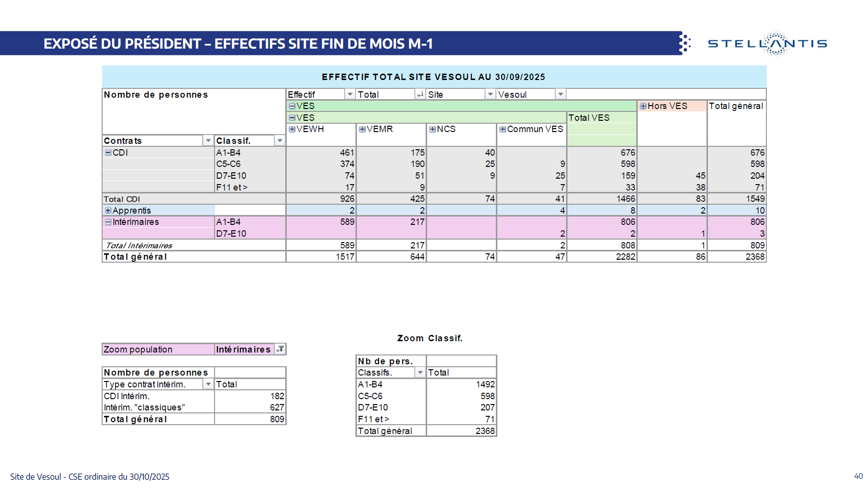Open the Type contrat intérim. dropdown
This screenshot has height=489, width=868.
click(208, 384)
